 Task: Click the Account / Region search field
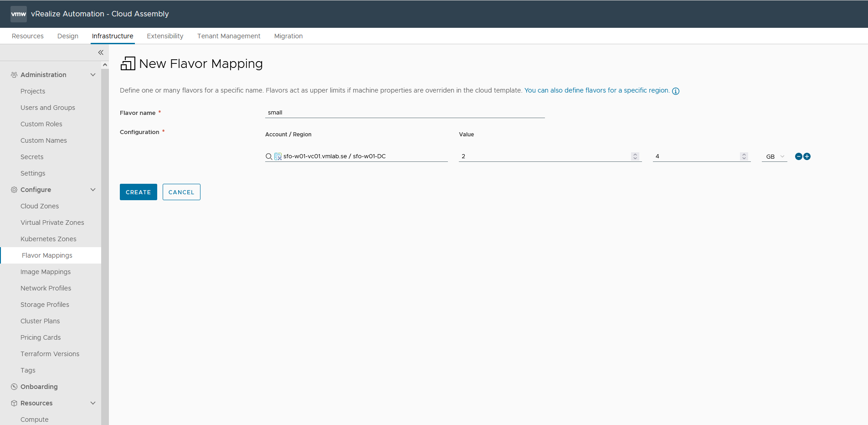[x=356, y=156]
